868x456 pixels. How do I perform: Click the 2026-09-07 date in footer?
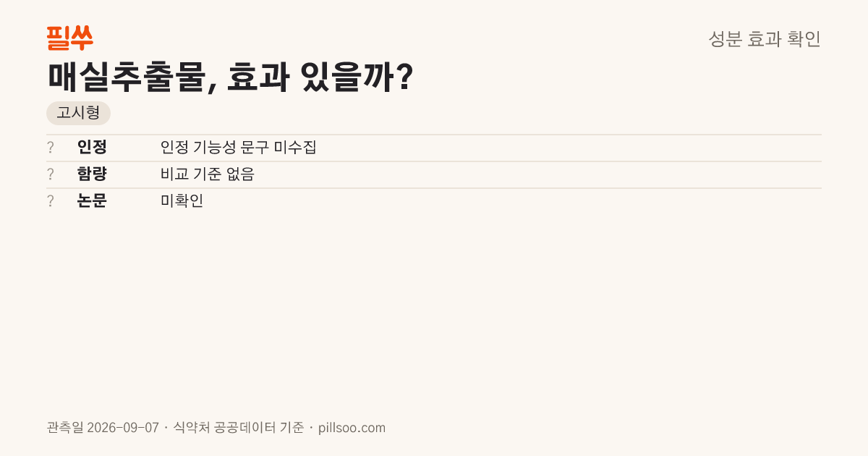pyautogui.click(x=122, y=428)
